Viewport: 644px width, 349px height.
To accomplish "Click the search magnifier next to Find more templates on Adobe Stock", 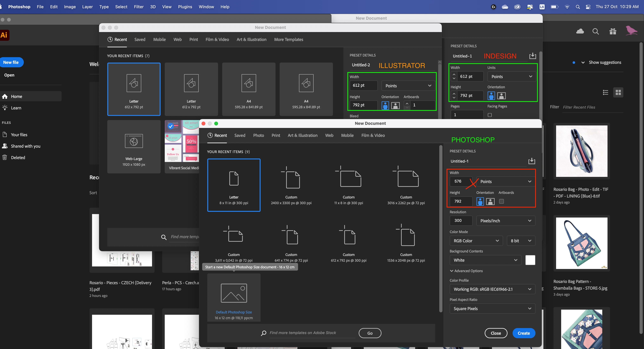I will [x=263, y=333].
